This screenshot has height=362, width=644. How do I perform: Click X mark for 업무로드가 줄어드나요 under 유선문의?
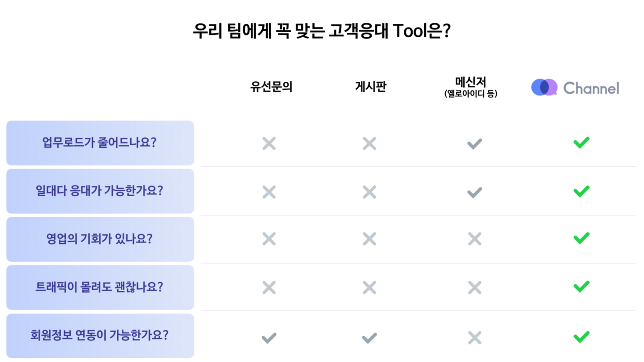tap(269, 144)
